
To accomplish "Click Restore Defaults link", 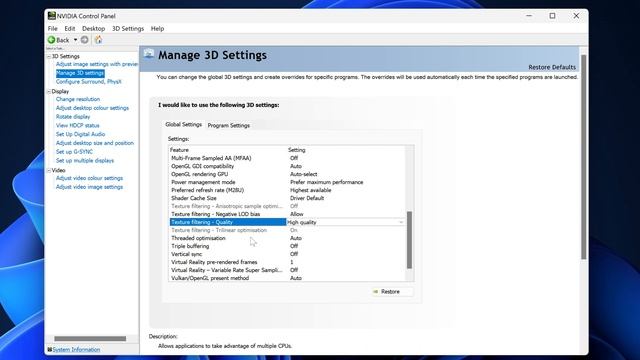I will 552,67.
